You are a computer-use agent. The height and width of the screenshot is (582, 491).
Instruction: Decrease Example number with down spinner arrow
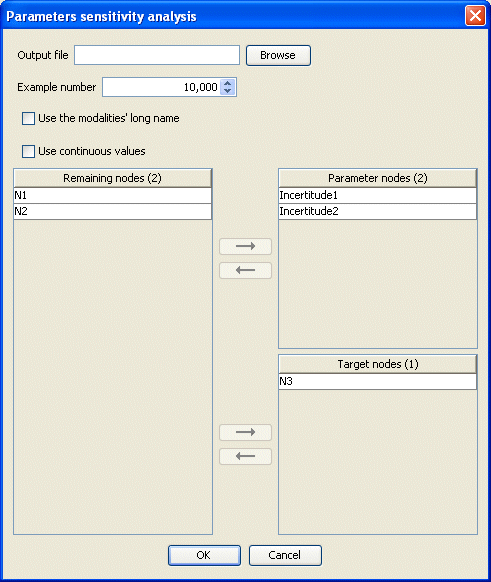228,91
